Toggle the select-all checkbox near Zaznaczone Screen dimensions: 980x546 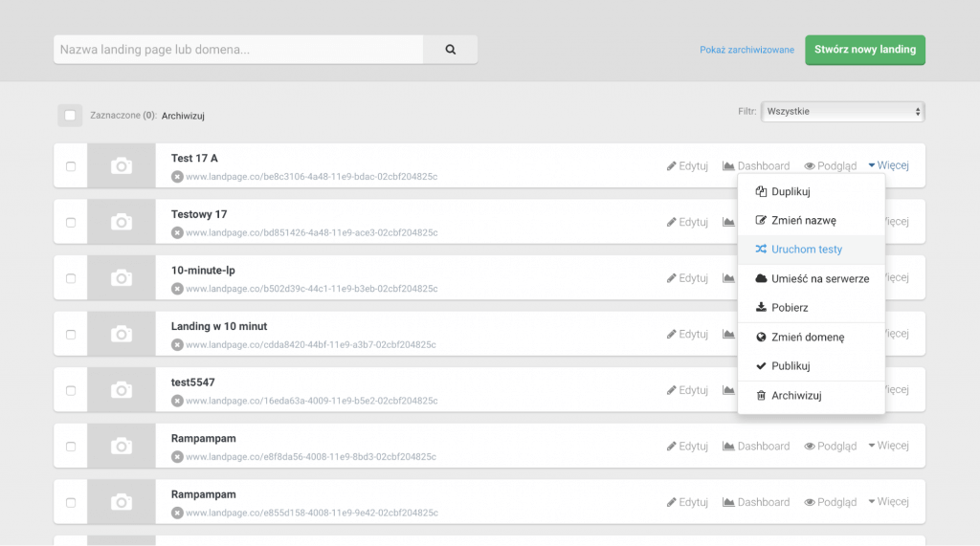(x=70, y=116)
